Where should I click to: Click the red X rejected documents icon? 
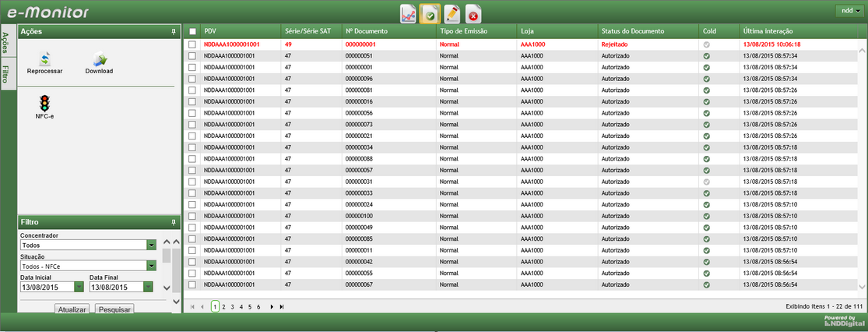[473, 13]
